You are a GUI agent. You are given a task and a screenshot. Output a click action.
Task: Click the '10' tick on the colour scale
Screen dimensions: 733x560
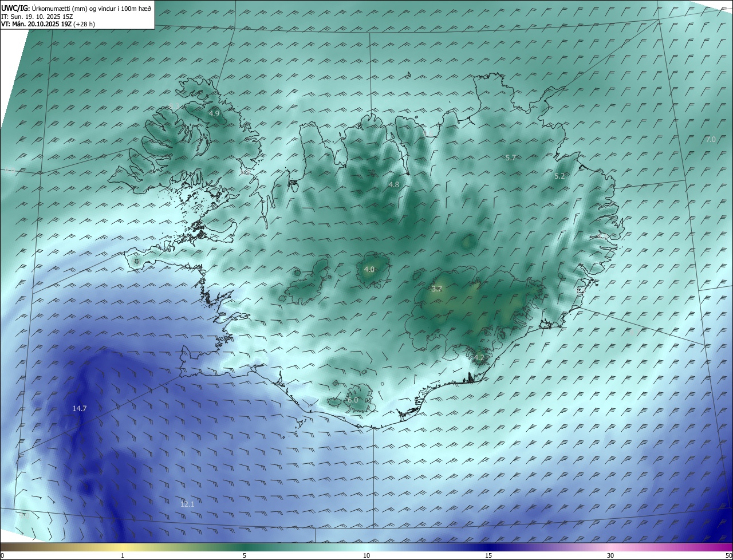point(366,555)
